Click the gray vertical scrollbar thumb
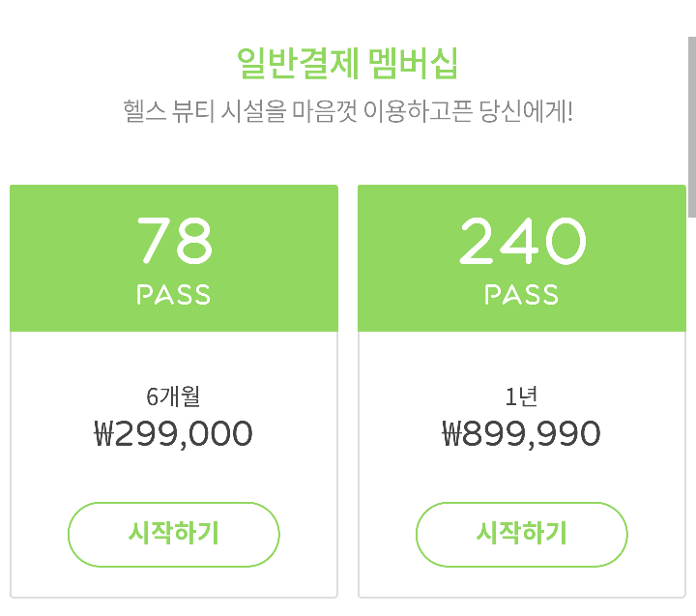 pyautogui.click(x=692, y=127)
